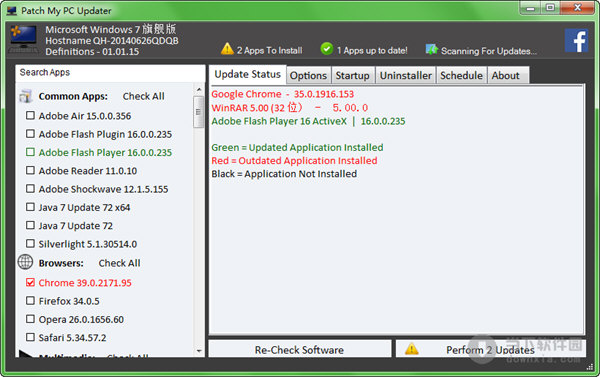Click the app list scrollbar up arrow
The image size is (600, 377).
tap(199, 90)
